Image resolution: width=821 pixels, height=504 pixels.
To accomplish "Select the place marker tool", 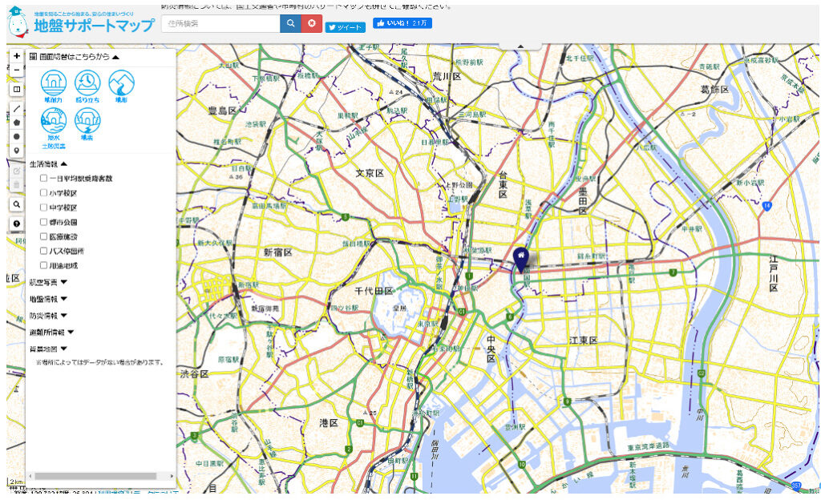I will pyautogui.click(x=17, y=150).
